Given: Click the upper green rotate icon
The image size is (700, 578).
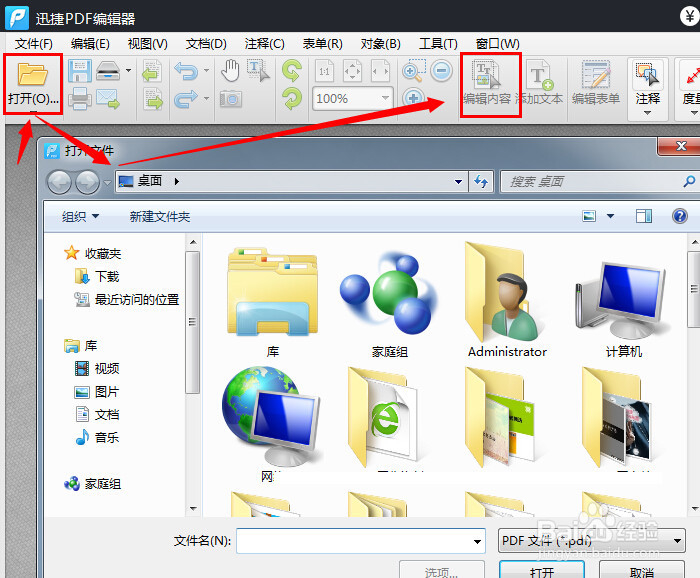Looking at the screenshot, I should click(292, 71).
